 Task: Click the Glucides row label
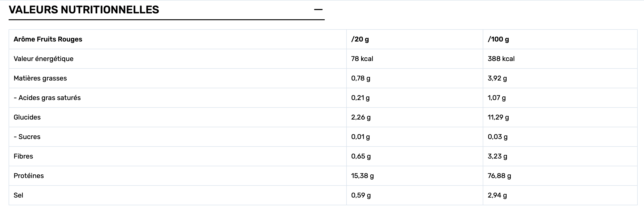point(27,117)
